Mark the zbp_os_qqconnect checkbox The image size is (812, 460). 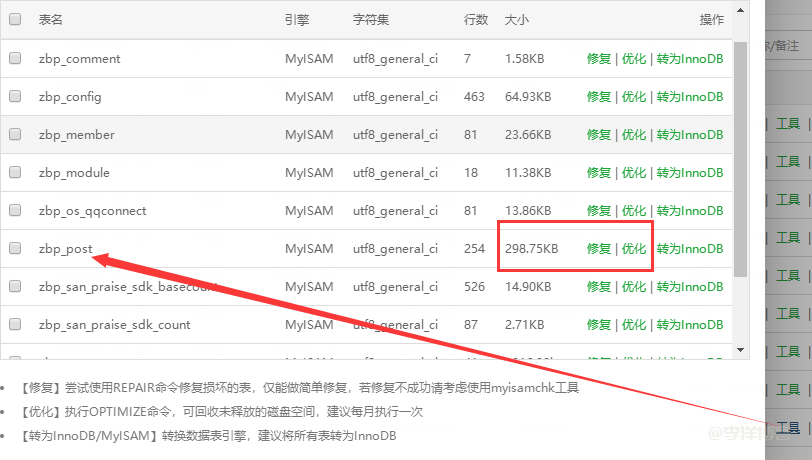coord(15,211)
